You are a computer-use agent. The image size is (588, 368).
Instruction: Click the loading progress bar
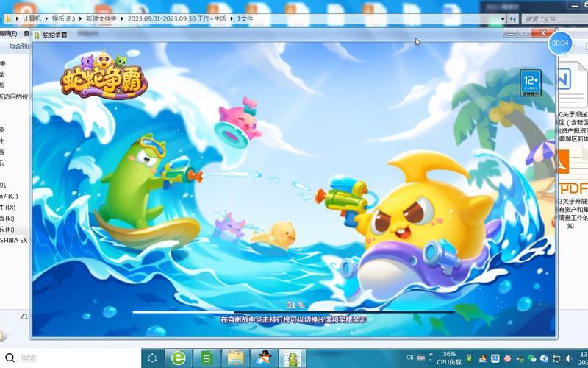point(293,311)
